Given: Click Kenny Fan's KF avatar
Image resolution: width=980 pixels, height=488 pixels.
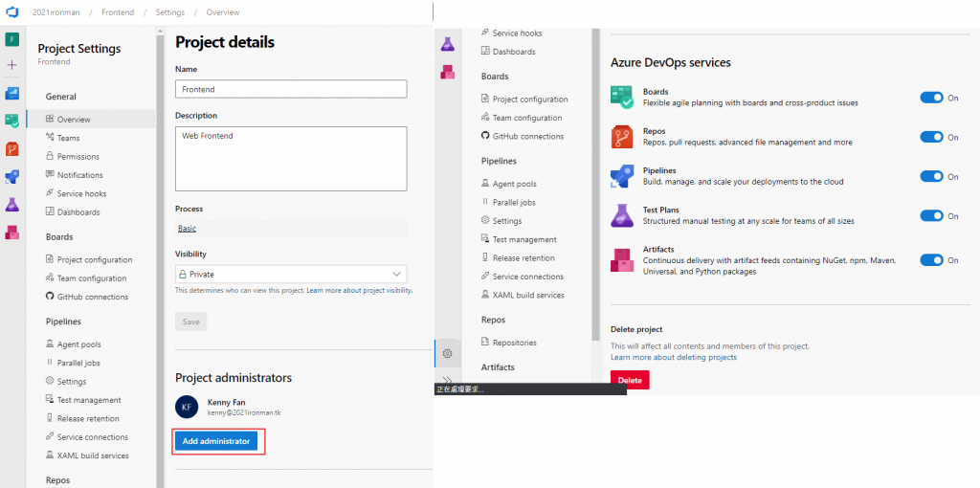Looking at the screenshot, I should [187, 407].
